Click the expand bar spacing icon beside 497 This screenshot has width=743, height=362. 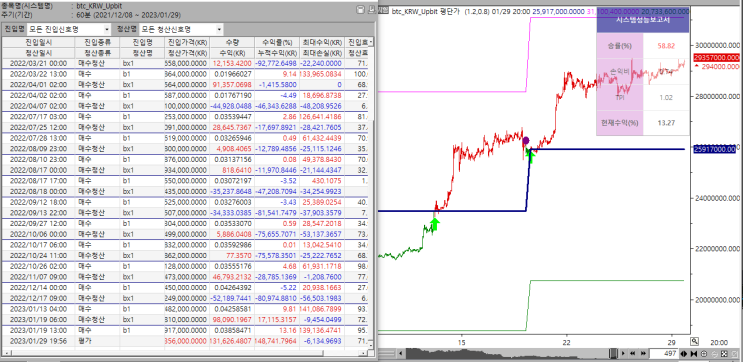click(x=684, y=353)
